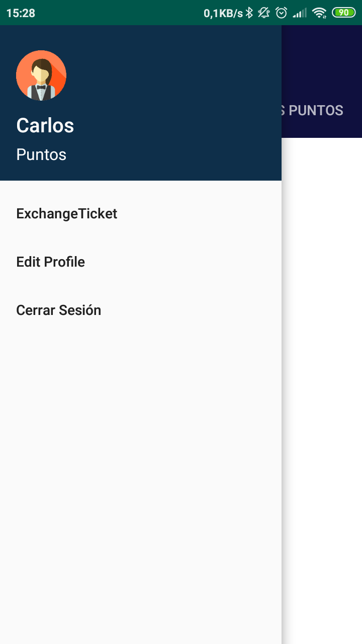
Task: Tap the alarm clock status icon
Action: [x=281, y=13]
